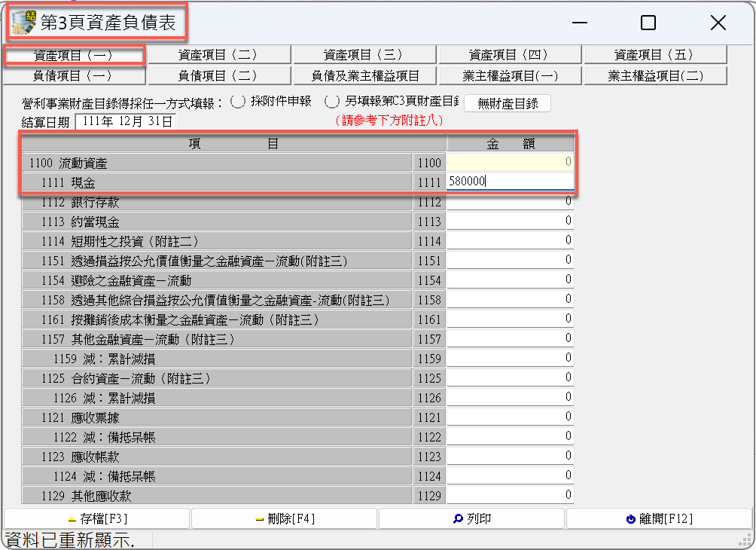756x550 pixels.
Task: Click the 1123 應收帳款 amount field
Action: pyautogui.click(x=510, y=455)
